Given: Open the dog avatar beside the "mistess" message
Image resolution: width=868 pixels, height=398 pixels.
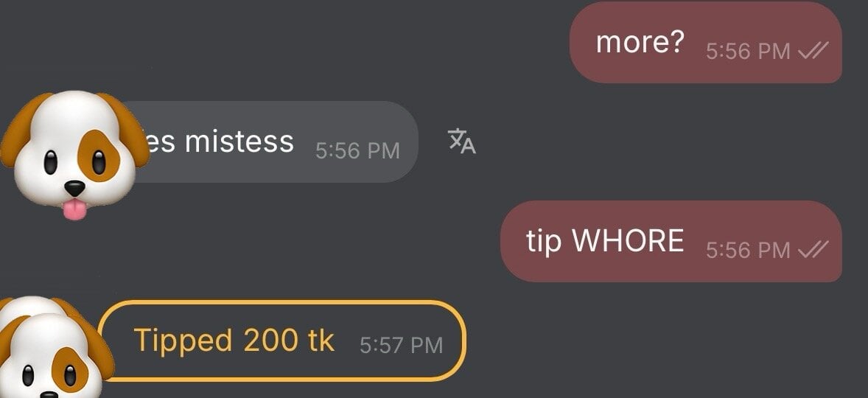Looking at the screenshot, I should 74,155.
